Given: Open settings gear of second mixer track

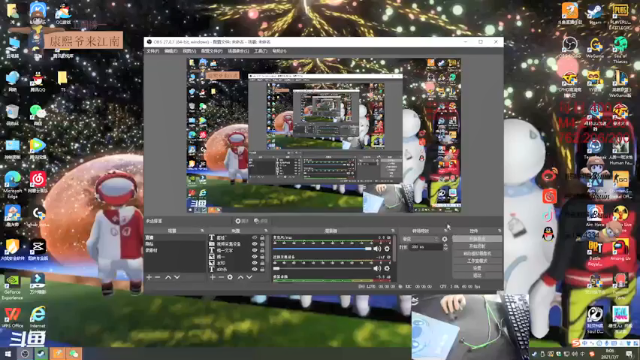Looking at the screenshot, I should pos(387,268).
